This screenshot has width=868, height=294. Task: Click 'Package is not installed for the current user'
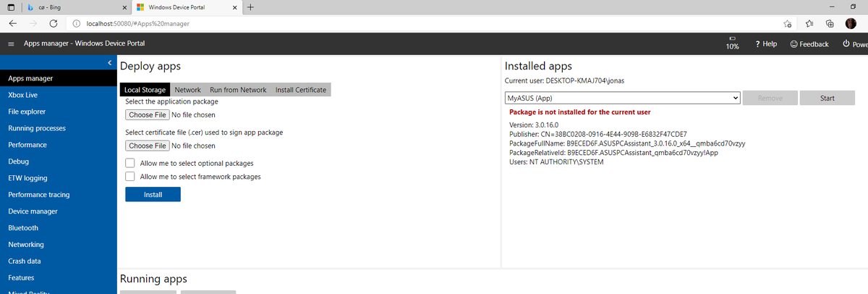(x=579, y=112)
